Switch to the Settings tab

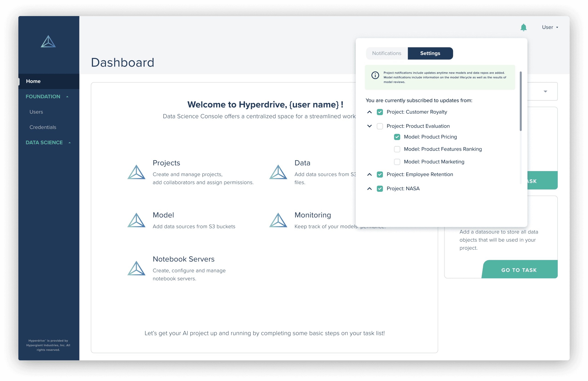pos(430,53)
